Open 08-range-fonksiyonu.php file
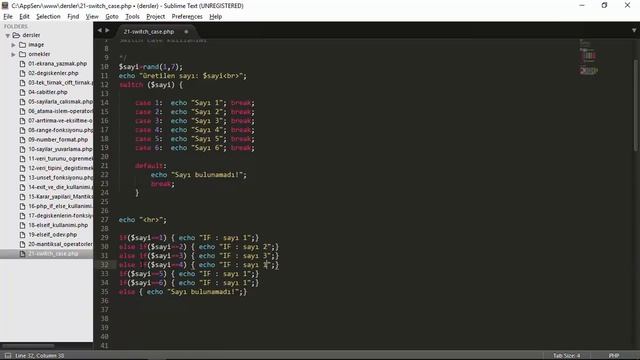640x360 pixels. click(x=60, y=130)
